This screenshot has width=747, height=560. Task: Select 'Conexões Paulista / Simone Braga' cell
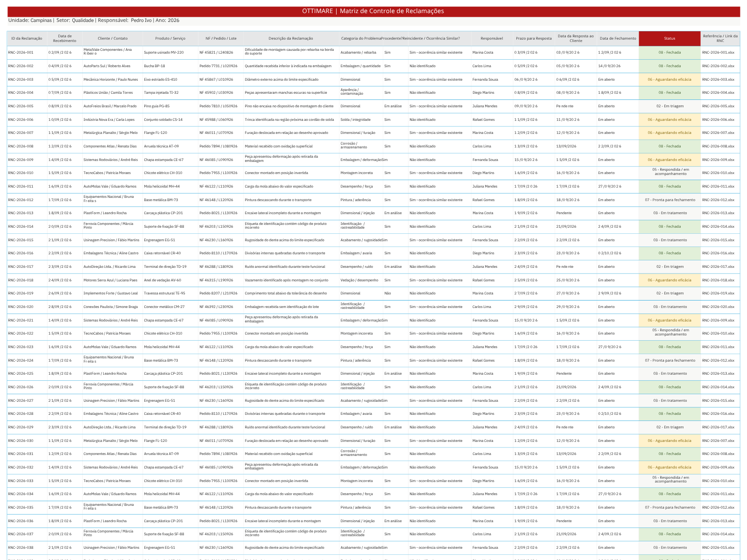(113, 307)
